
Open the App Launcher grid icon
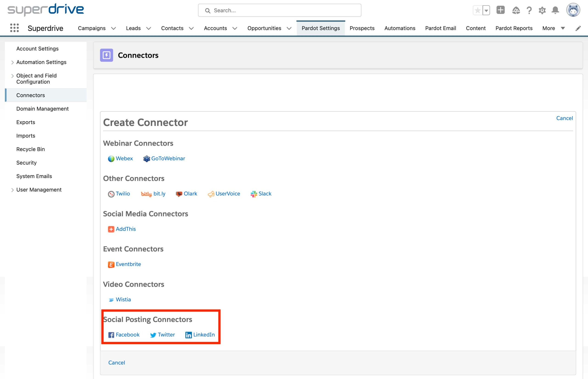click(x=14, y=28)
